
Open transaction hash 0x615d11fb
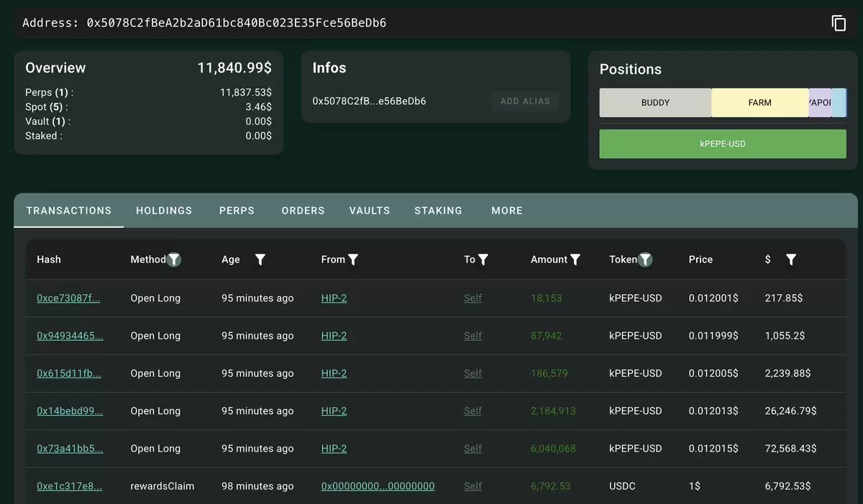click(x=69, y=373)
